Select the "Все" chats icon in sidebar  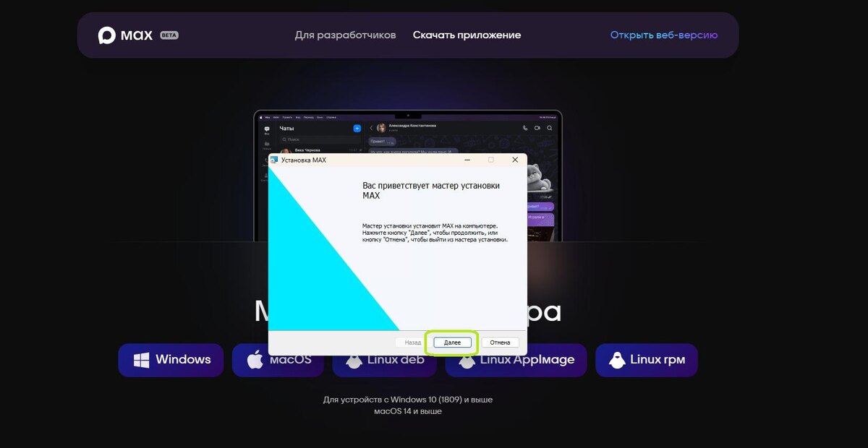coord(267,128)
